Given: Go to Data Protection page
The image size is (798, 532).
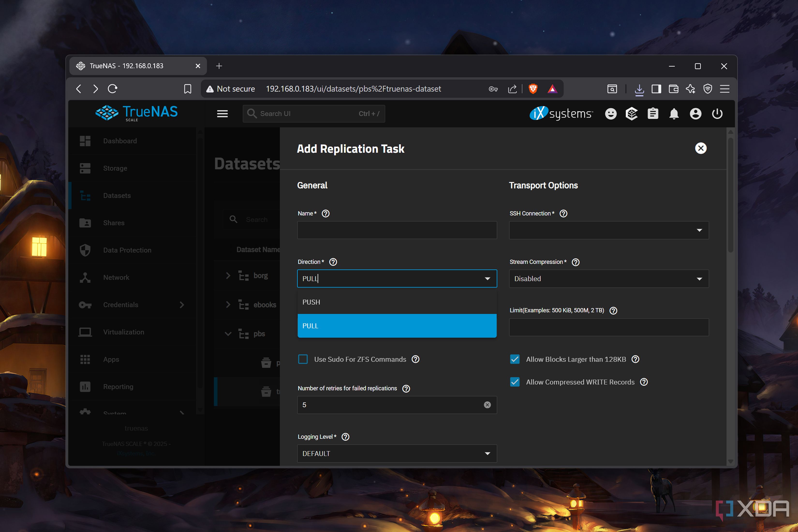Looking at the screenshot, I should [132, 250].
